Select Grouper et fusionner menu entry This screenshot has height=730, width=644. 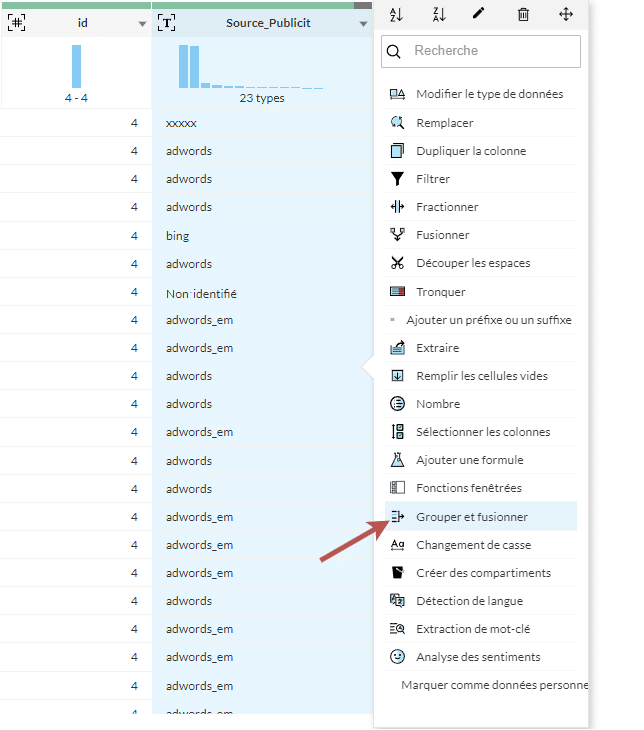[472, 517]
